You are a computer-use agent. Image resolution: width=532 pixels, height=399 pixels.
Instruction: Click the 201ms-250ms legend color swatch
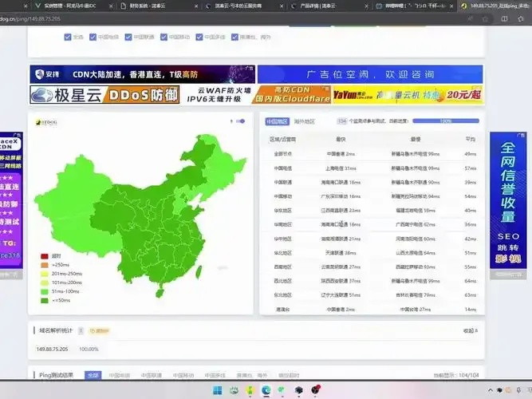pos(45,274)
